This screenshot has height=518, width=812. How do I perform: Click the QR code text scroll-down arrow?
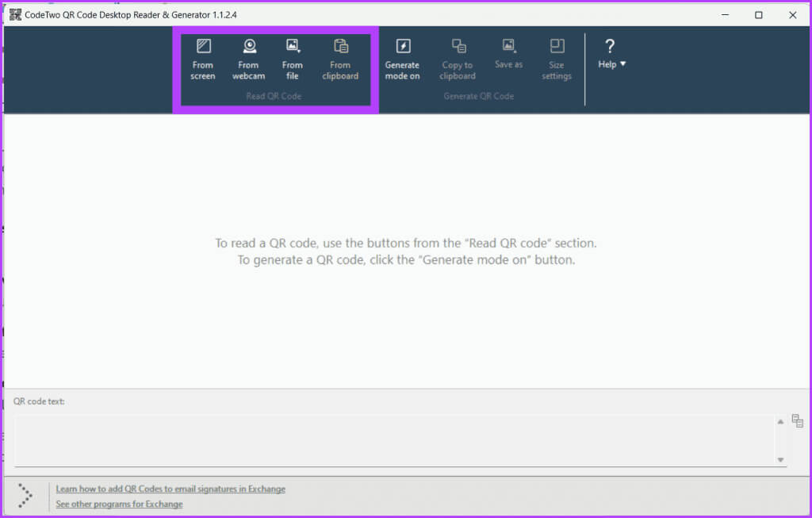point(780,459)
